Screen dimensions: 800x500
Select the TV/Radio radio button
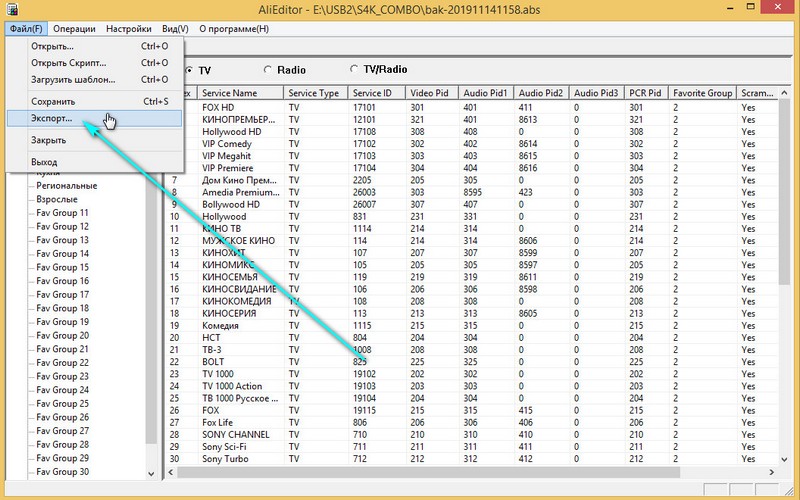354,68
